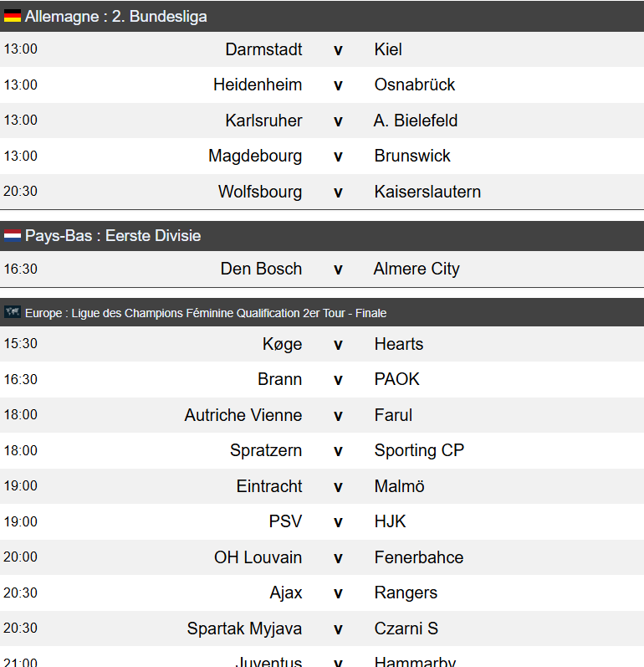The height and width of the screenshot is (667, 644).
Task: Open Karlsruher team name
Action: pos(263,121)
